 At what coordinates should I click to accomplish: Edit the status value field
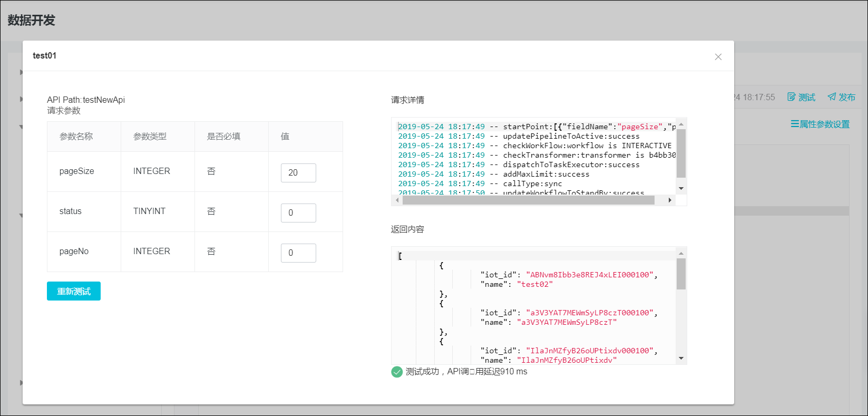[x=298, y=212]
